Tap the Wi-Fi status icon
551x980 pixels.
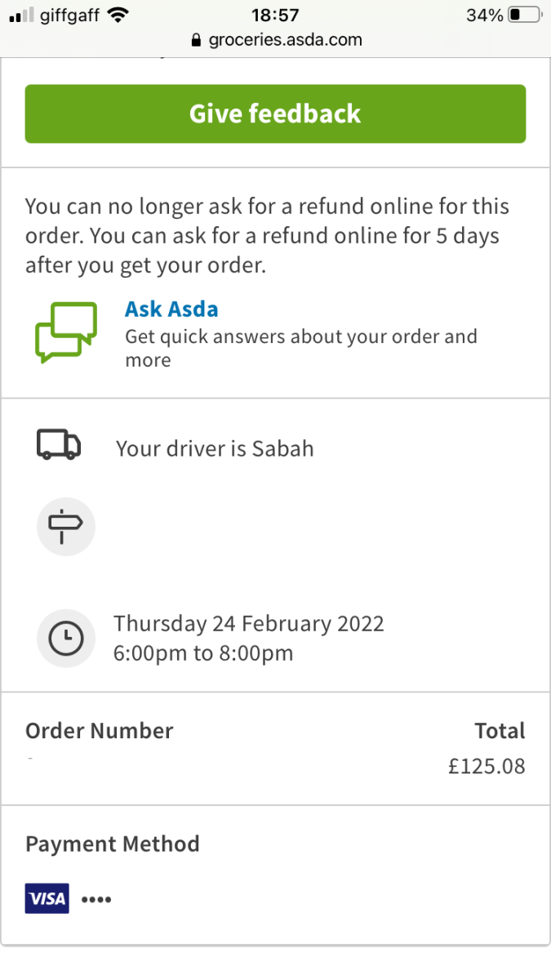pos(118,15)
